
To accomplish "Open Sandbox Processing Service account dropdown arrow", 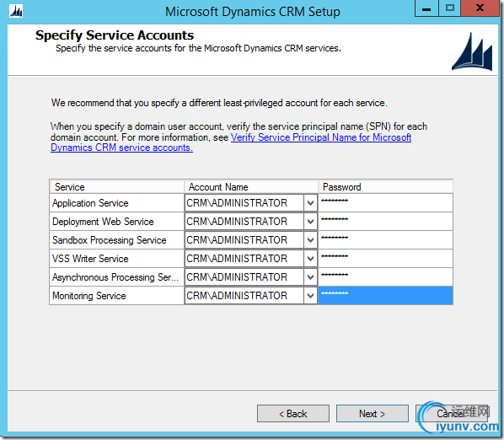I will coord(310,240).
